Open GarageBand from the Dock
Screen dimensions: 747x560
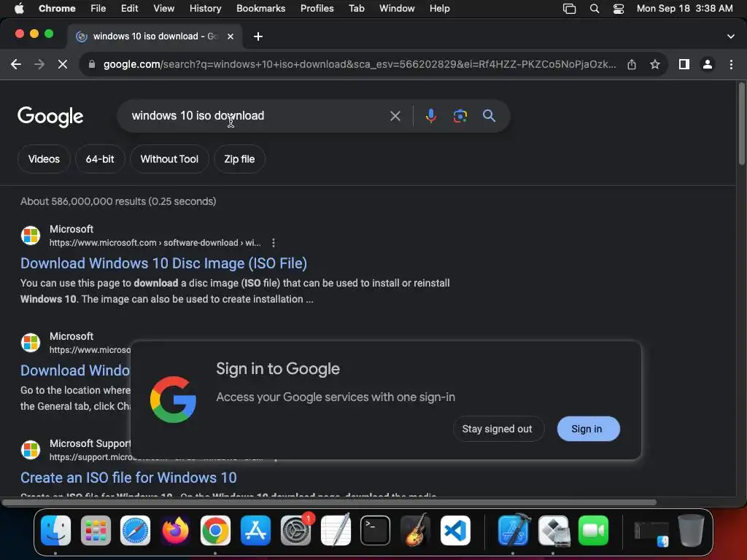[x=415, y=530]
